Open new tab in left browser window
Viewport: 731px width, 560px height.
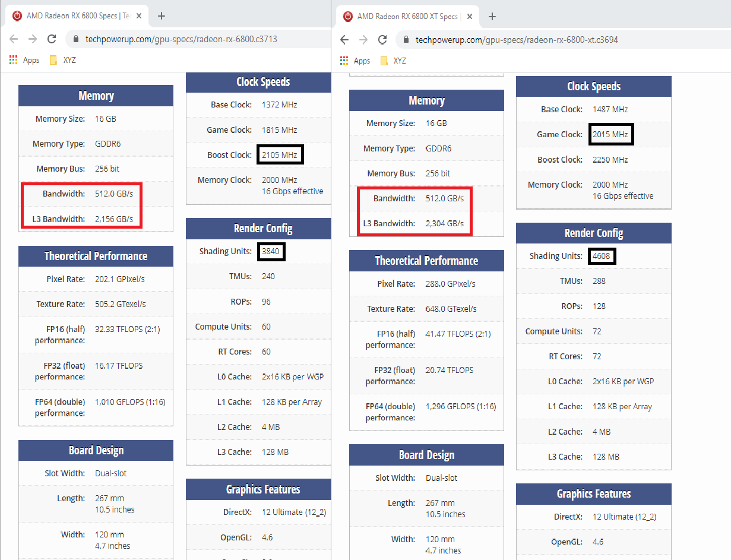(x=162, y=16)
